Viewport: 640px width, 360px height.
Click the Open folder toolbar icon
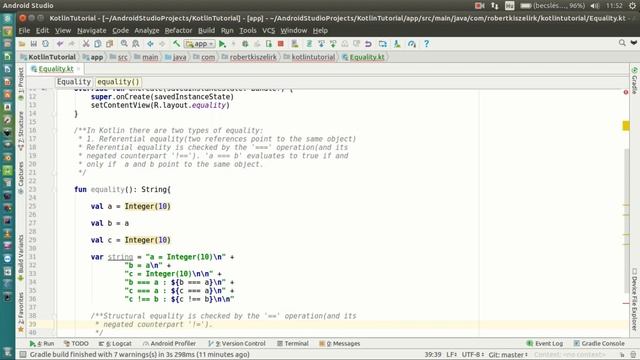(22, 44)
